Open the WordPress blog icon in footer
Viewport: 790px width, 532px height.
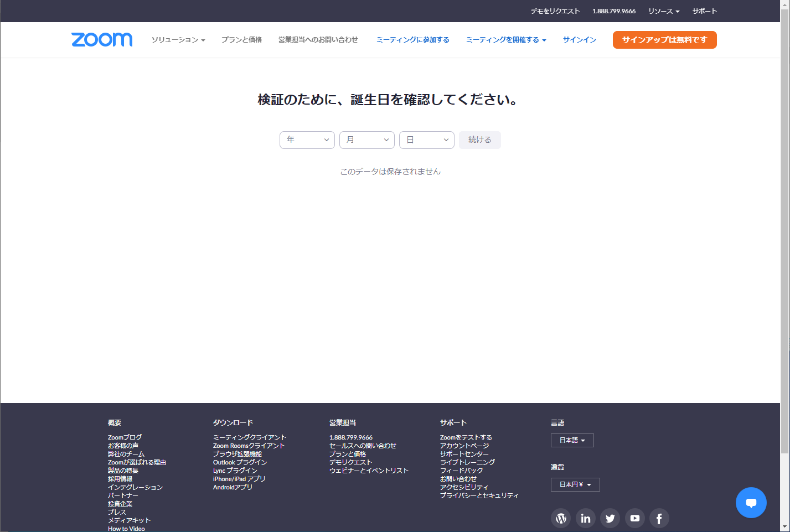561,518
